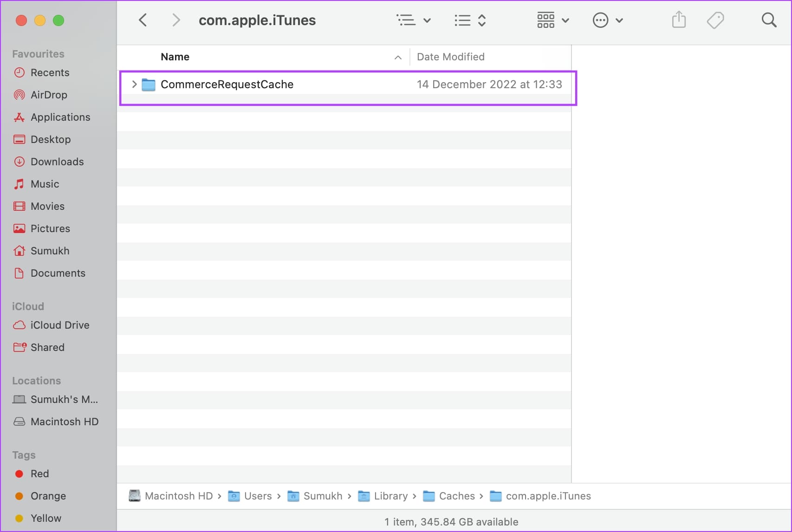
Task: Sort by Date Modified column header
Action: point(450,57)
